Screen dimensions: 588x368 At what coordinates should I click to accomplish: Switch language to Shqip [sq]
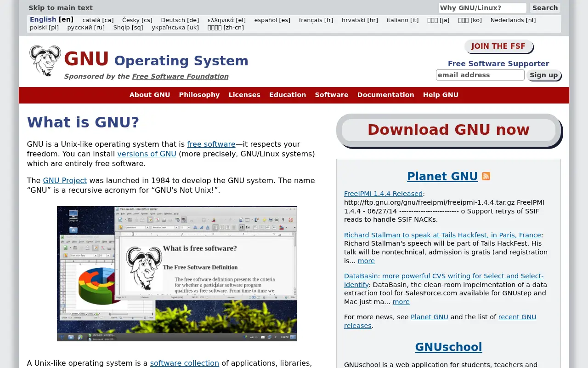pyautogui.click(x=128, y=28)
